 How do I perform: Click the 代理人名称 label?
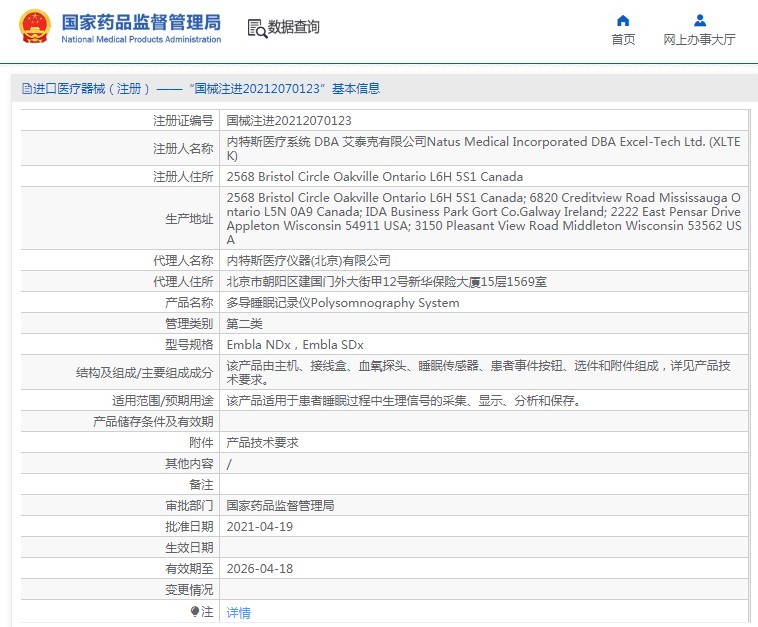183,261
